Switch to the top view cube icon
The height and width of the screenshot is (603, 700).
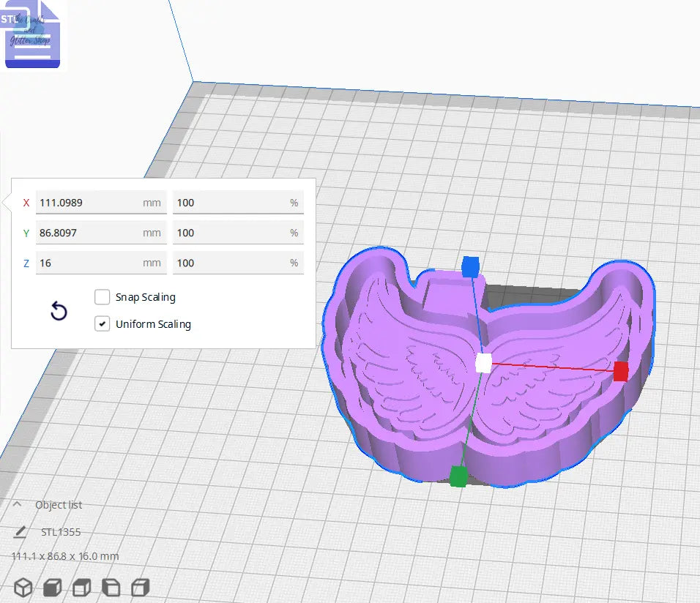pyautogui.click(x=81, y=588)
